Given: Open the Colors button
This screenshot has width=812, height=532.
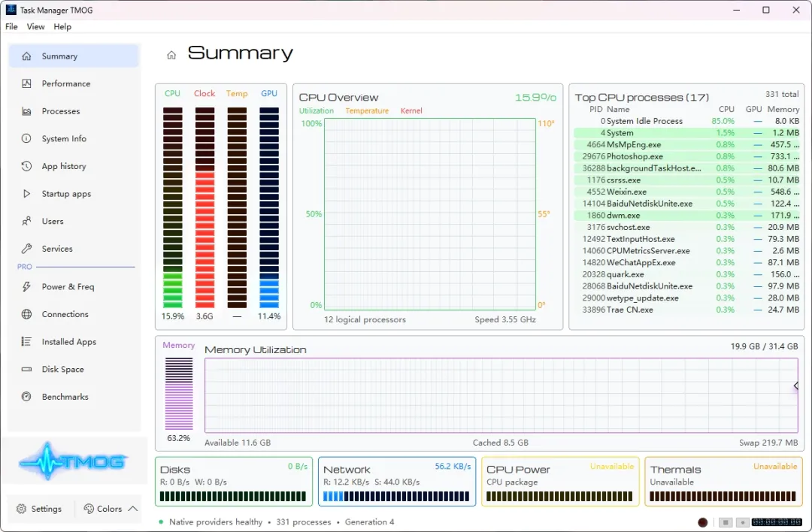Looking at the screenshot, I should pyautogui.click(x=103, y=509).
